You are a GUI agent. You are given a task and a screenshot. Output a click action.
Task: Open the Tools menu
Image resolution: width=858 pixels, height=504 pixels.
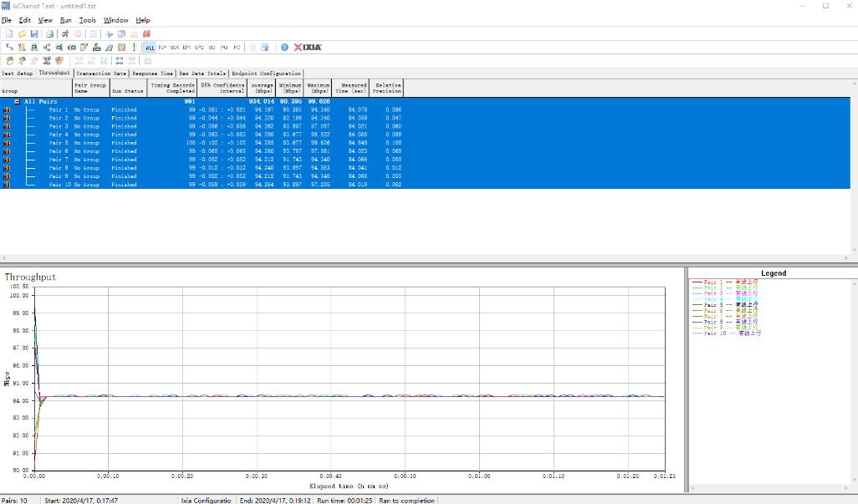click(88, 20)
